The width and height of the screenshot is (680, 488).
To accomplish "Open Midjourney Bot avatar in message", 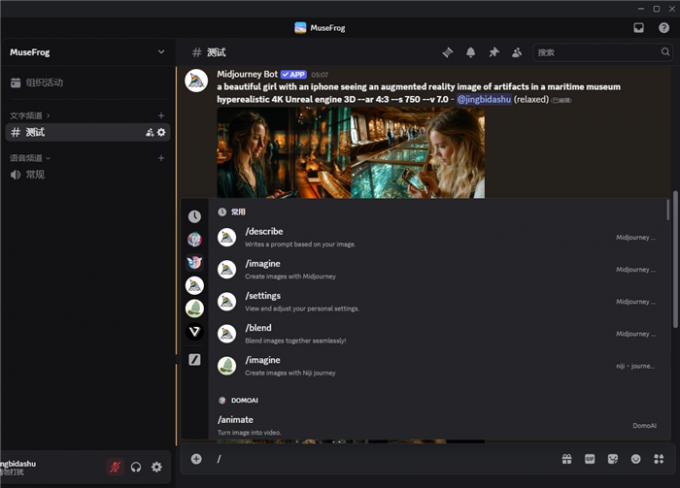I will click(x=196, y=81).
